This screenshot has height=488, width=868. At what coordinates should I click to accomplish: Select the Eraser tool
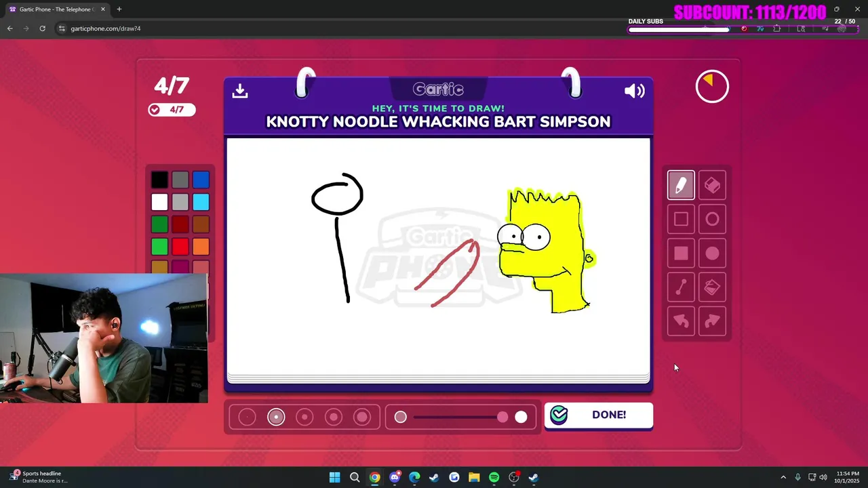[712, 185]
